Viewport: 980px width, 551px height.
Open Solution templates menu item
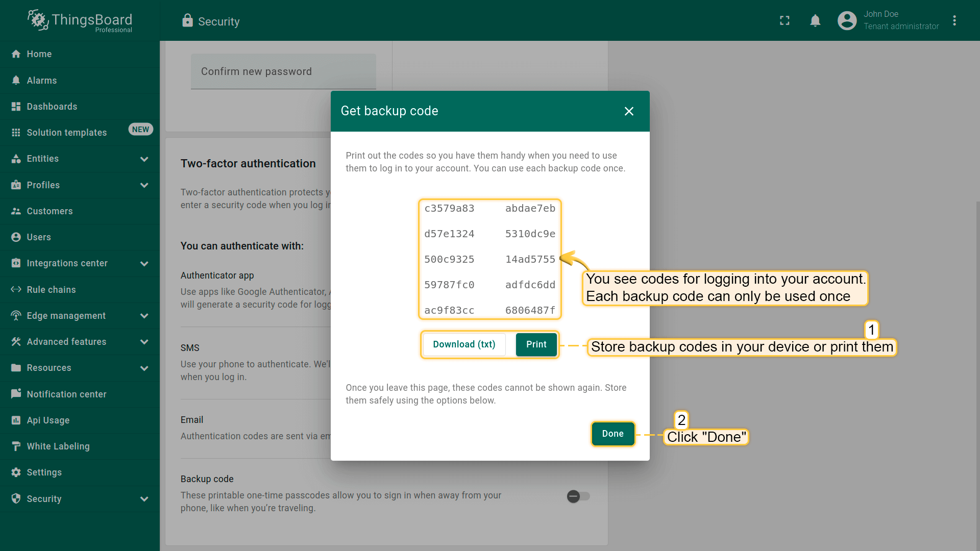click(66, 133)
